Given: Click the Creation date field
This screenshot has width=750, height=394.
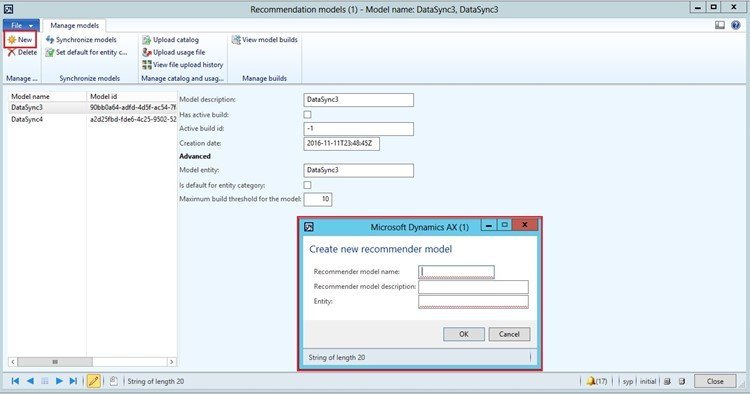Looking at the screenshot, I should (342, 143).
